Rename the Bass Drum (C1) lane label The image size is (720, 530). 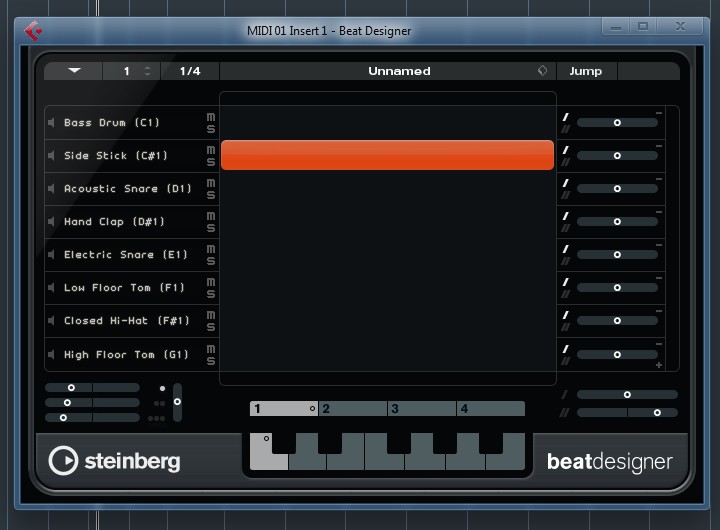click(112, 123)
